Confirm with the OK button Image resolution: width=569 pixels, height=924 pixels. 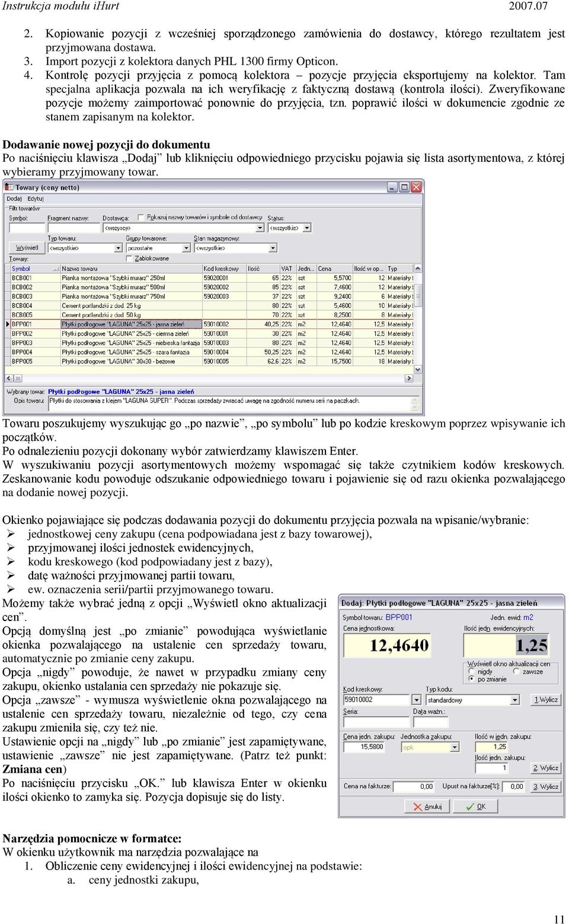coord(475,807)
